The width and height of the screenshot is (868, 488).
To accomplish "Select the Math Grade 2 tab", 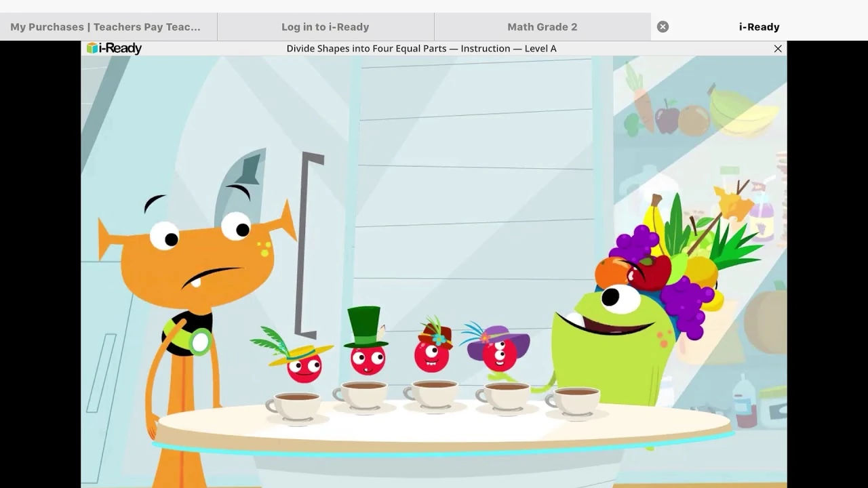I will [x=542, y=27].
